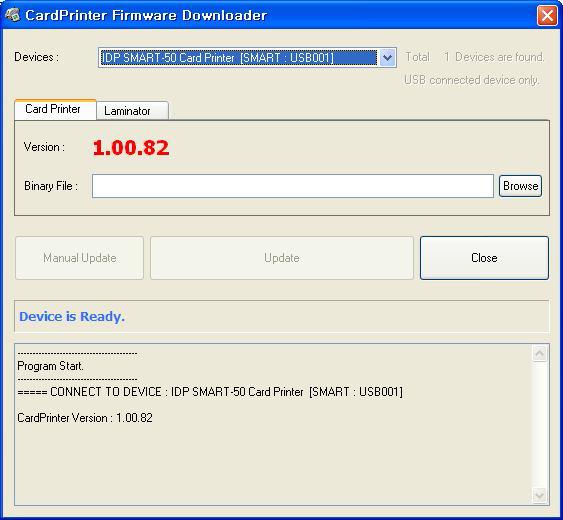Click the 'CardPrinter Version : 1.00.82' log line

pyautogui.click(x=85, y=418)
